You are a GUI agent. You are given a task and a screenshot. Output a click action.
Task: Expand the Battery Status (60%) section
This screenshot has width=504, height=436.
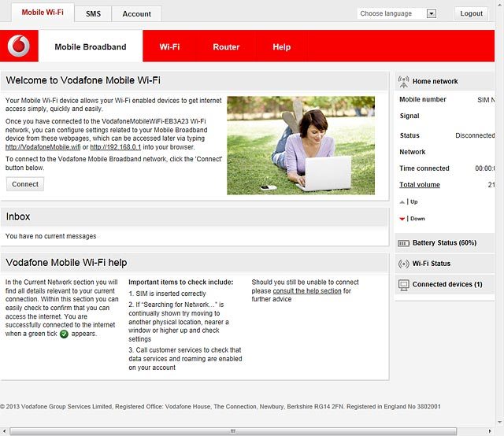click(x=444, y=243)
